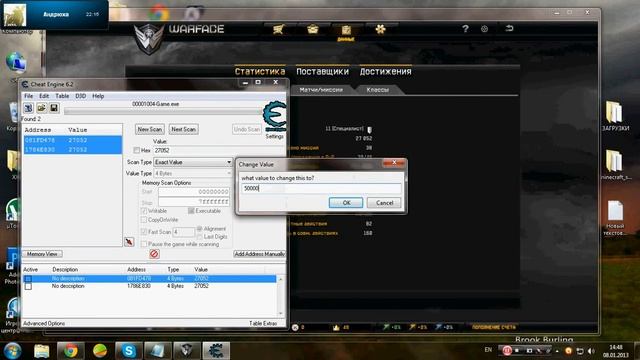Viewport: 640px width, 360px height.
Task: Select Last Digits radio button
Action: (x=200, y=237)
